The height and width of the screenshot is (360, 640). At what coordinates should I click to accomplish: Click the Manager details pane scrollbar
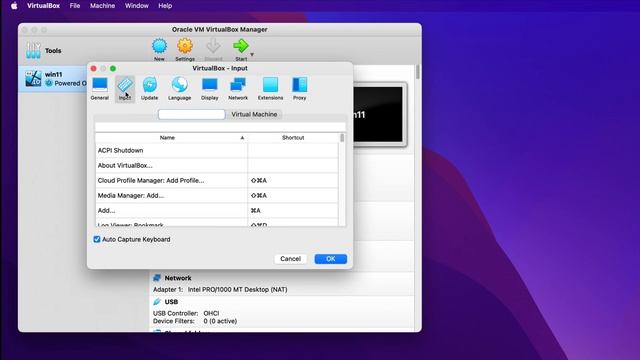coord(418,198)
